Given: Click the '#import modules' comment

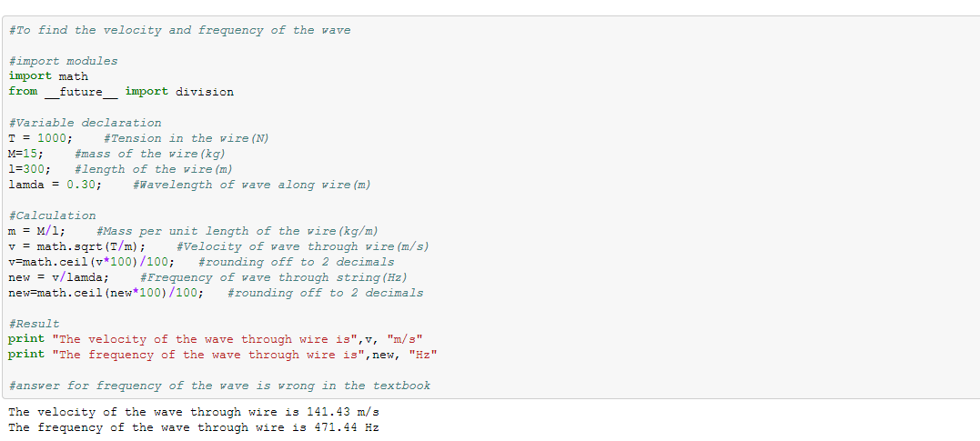Looking at the screenshot, I should (63, 61).
